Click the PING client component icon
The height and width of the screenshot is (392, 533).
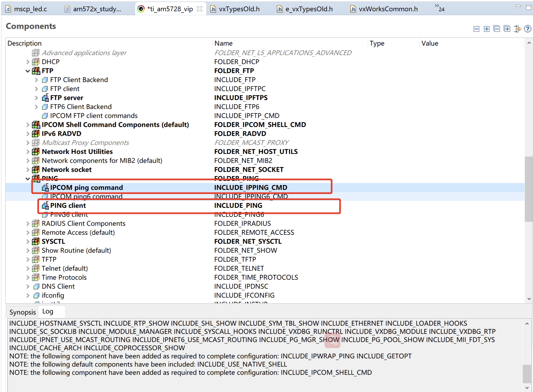tap(45, 206)
